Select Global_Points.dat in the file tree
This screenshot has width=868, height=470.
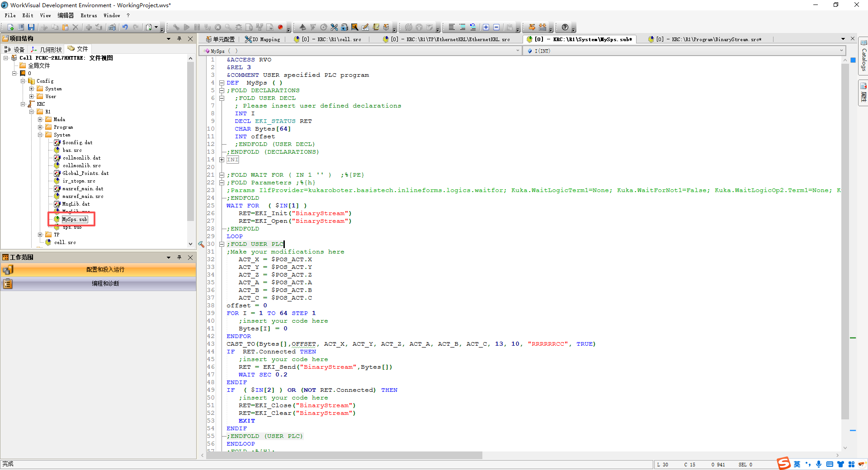pyautogui.click(x=85, y=173)
